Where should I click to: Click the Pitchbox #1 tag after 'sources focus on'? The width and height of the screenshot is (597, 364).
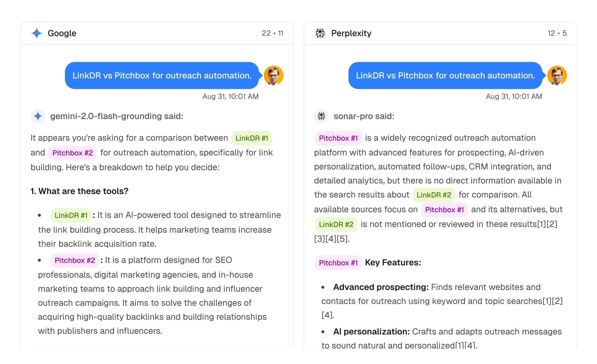pos(444,210)
